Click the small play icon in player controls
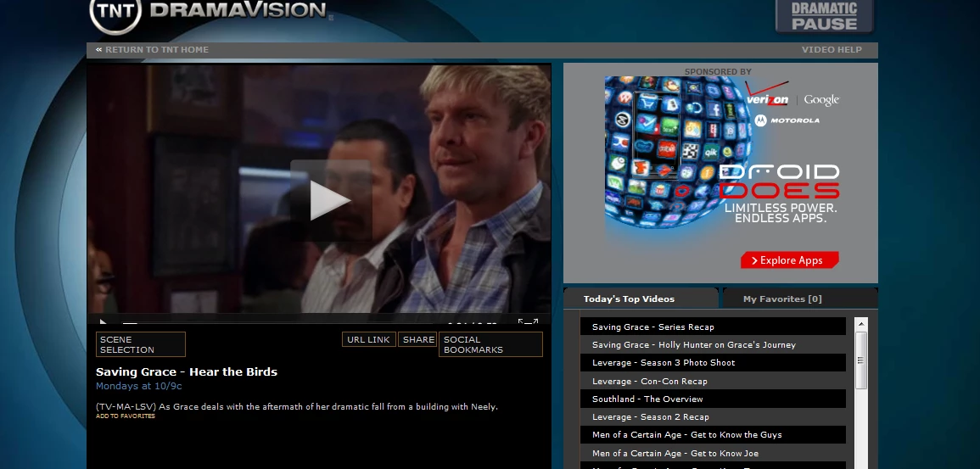The image size is (980, 469). 104,323
